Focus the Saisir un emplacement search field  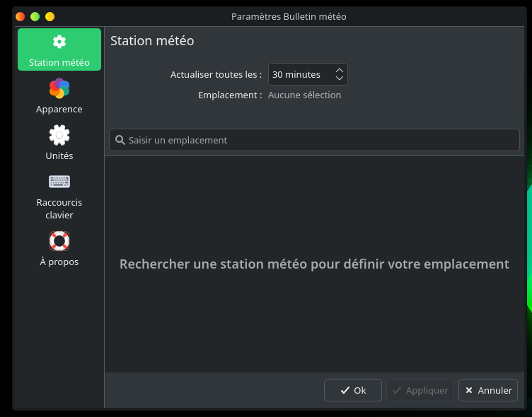[318, 140]
